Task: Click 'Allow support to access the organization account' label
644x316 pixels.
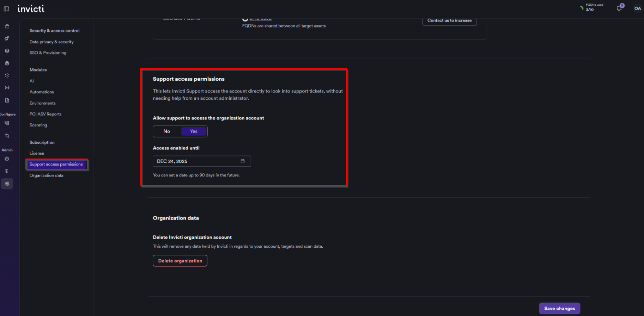Action: 208,118
